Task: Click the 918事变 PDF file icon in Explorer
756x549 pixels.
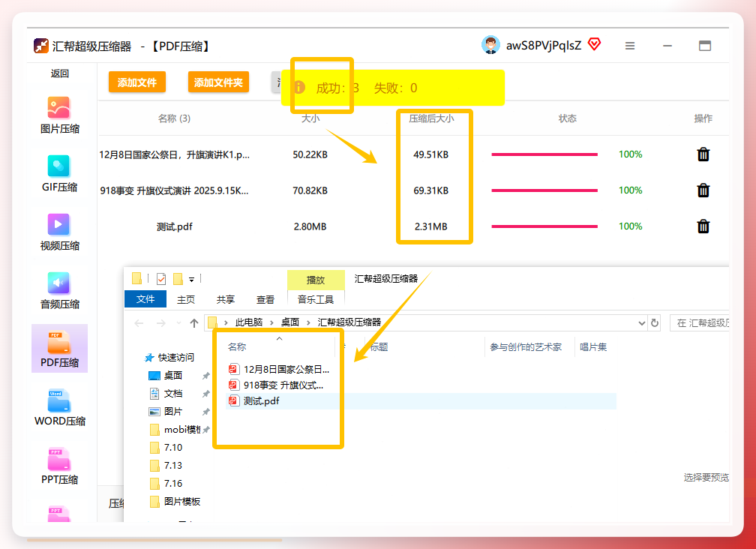Action: tap(233, 385)
